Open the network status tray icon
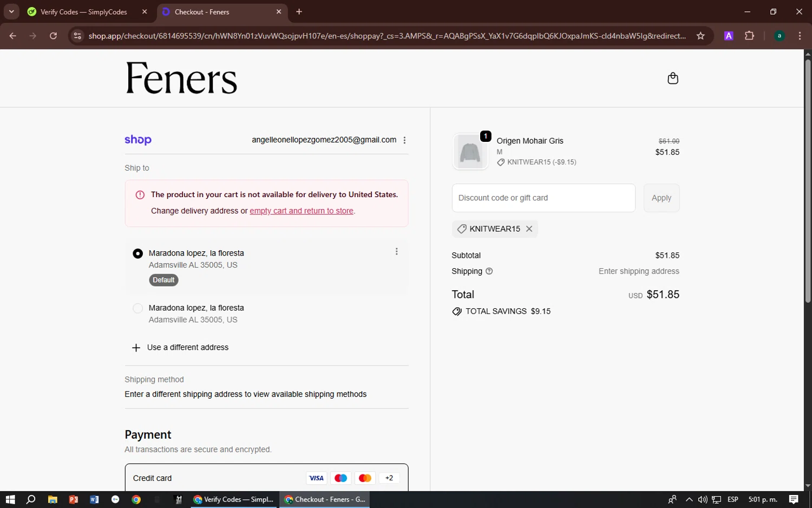812x508 pixels. pyautogui.click(x=716, y=499)
